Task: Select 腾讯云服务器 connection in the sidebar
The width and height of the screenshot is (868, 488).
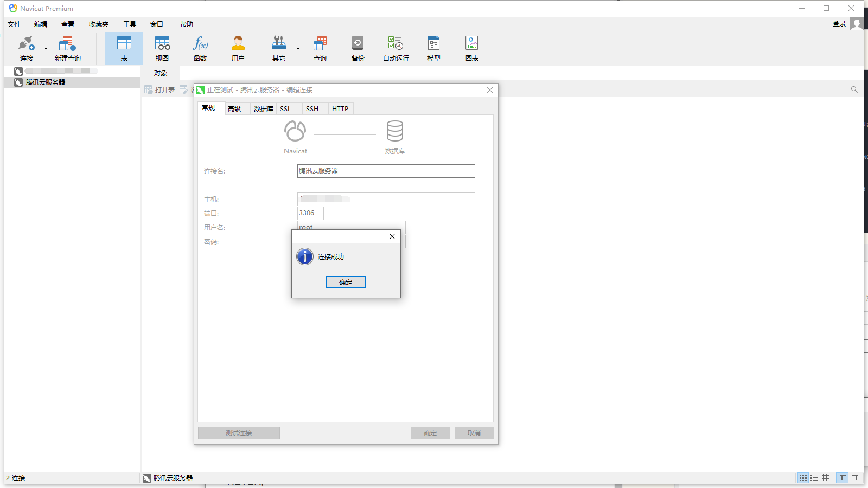Action: (x=72, y=82)
